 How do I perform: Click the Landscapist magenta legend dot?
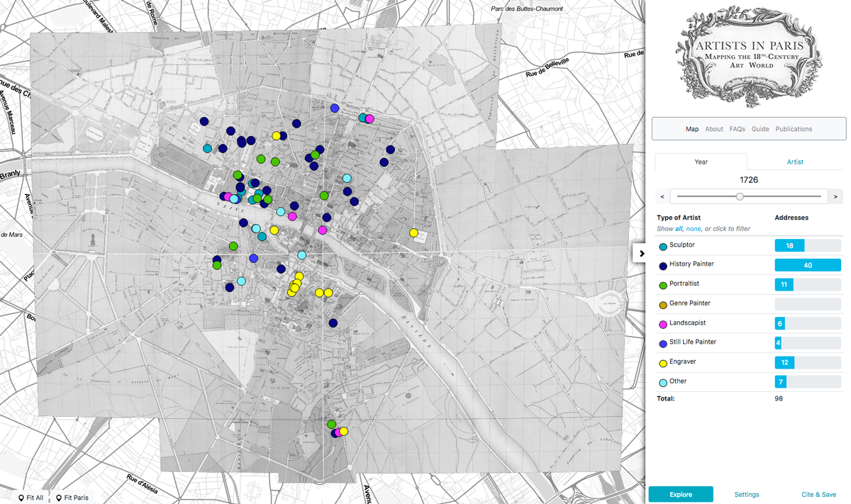click(x=663, y=325)
